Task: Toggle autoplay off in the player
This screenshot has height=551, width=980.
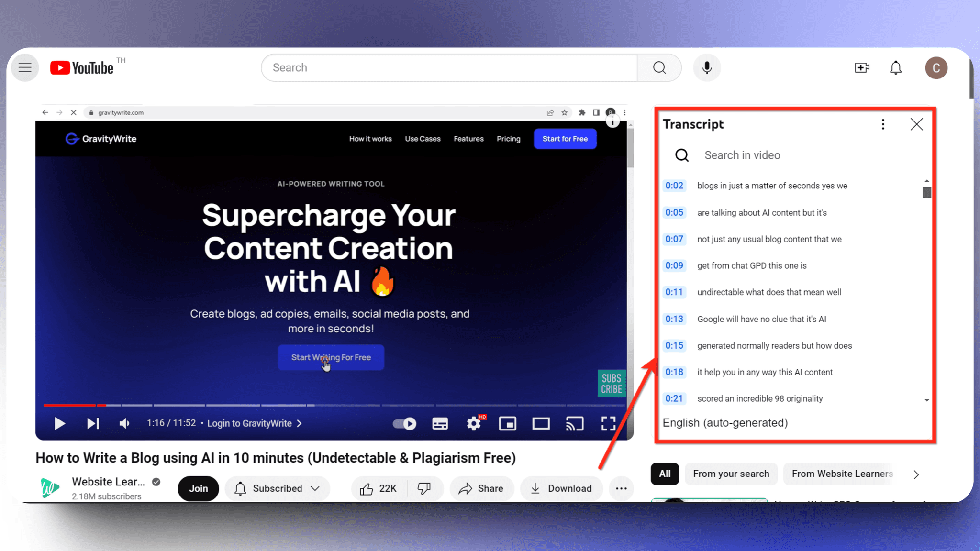Action: (403, 423)
